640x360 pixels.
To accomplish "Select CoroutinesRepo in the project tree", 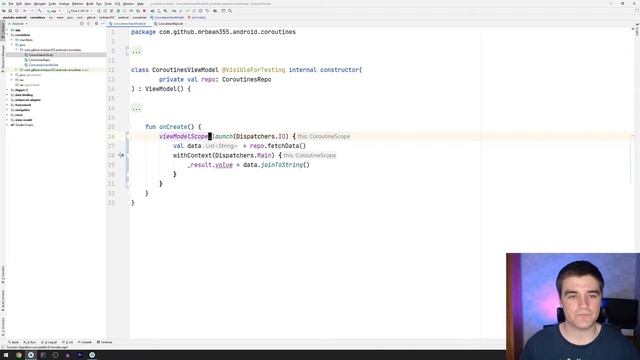I will 39,60.
